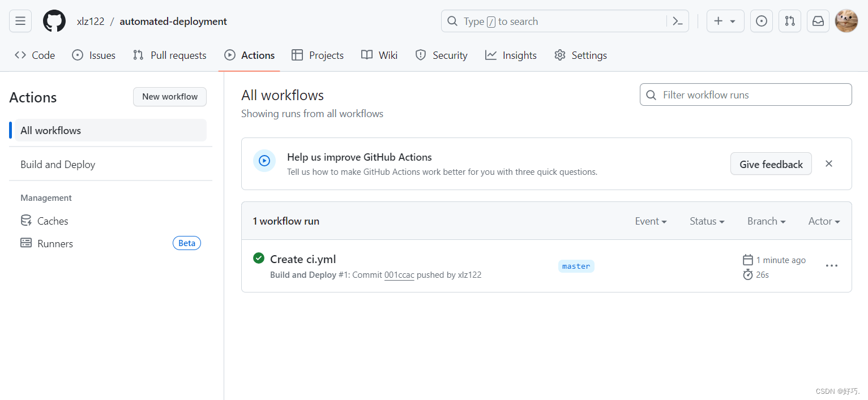Open the hamburger navigation menu

[x=20, y=21]
